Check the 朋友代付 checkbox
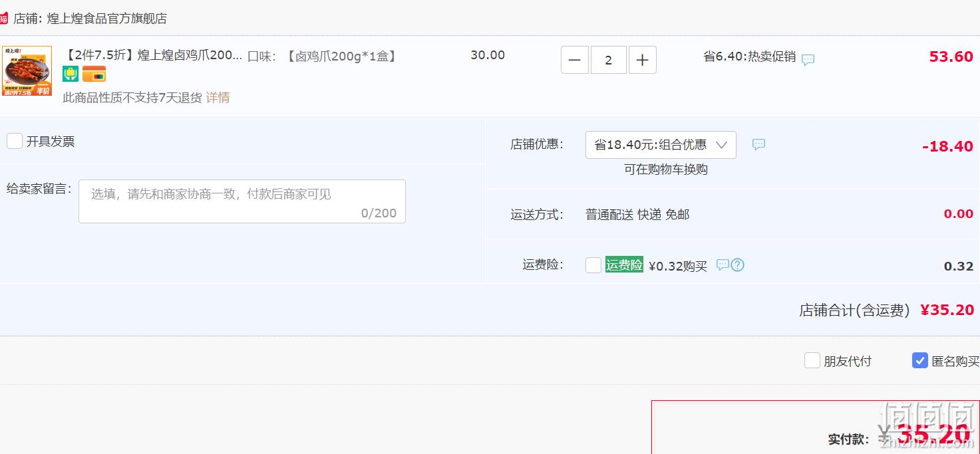Image resolution: width=980 pixels, height=454 pixels. [x=812, y=360]
